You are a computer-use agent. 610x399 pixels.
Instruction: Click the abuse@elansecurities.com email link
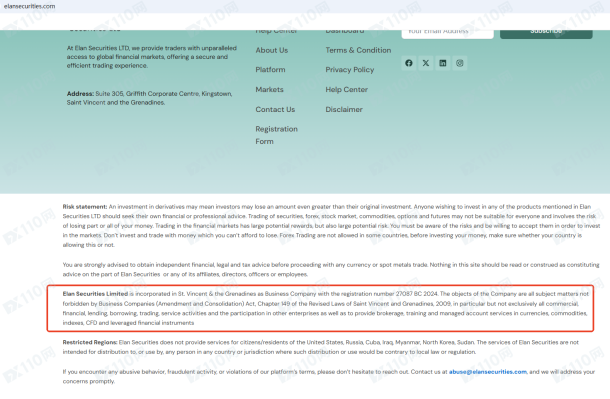point(488,372)
